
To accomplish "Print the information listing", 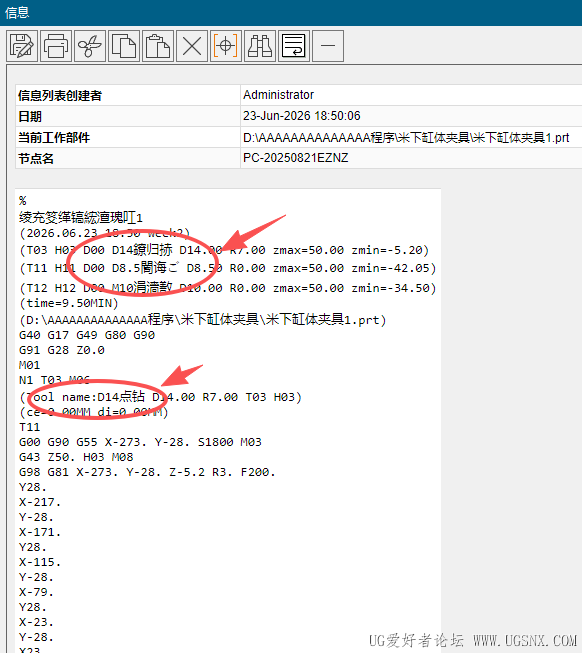I will click(x=56, y=46).
